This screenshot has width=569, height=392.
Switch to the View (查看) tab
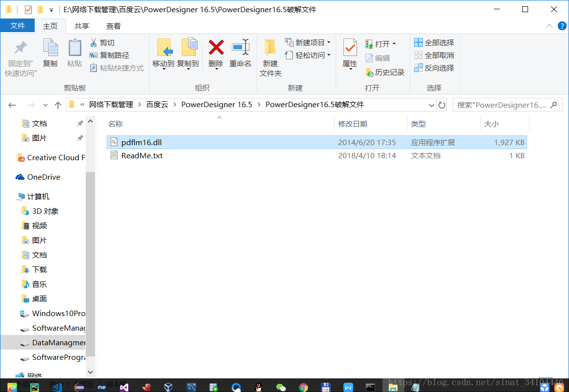[x=113, y=26]
